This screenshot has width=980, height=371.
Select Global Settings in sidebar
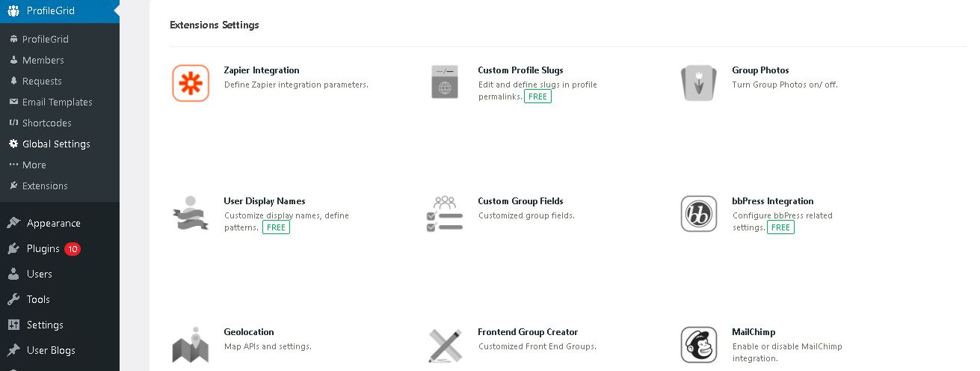tap(56, 144)
